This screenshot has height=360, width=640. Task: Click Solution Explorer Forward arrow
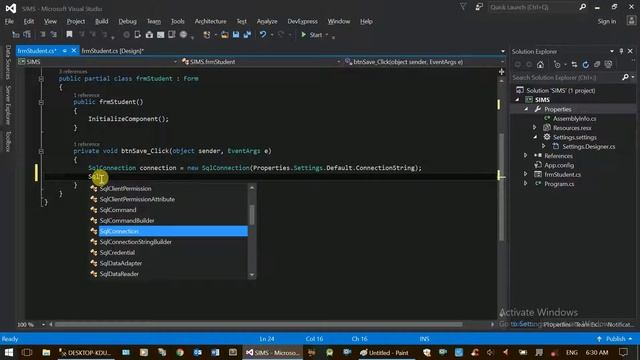click(x=529, y=64)
